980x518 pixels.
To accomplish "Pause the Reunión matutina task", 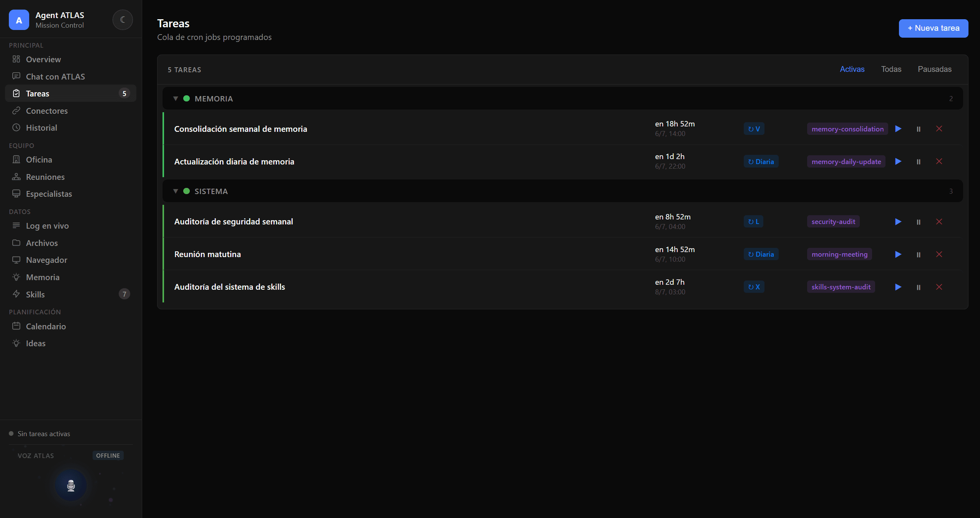I will (x=919, y=254).
